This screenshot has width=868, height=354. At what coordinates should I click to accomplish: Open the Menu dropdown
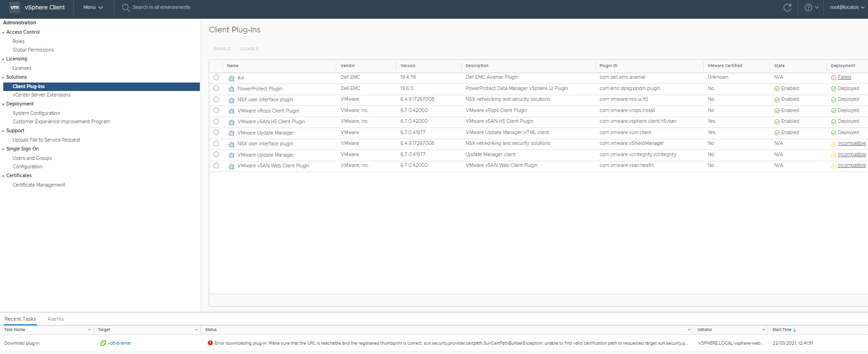[92, 8]
